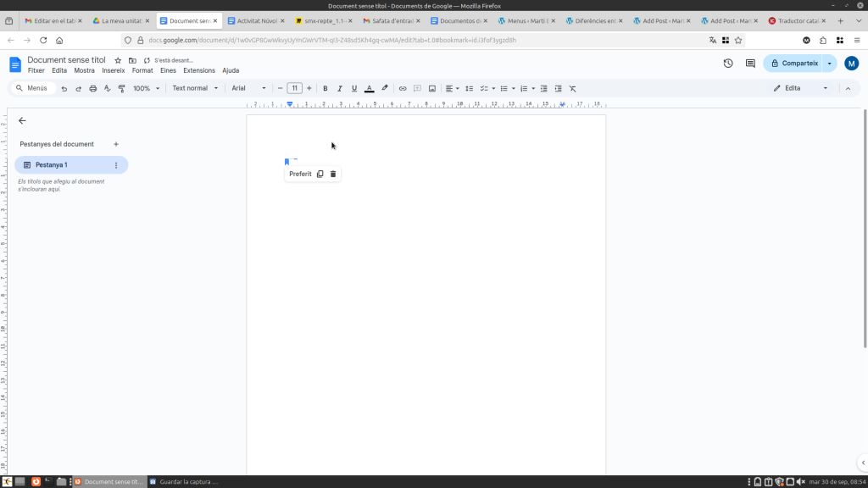Click the undo arrow icon
Screen dimensions: 868x488
64,88
